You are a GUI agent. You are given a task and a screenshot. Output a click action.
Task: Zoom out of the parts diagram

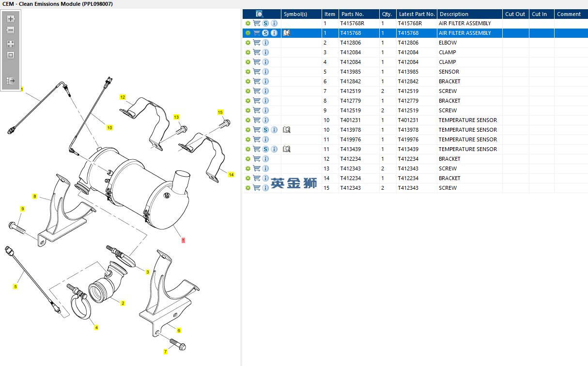tap(11, 30)
